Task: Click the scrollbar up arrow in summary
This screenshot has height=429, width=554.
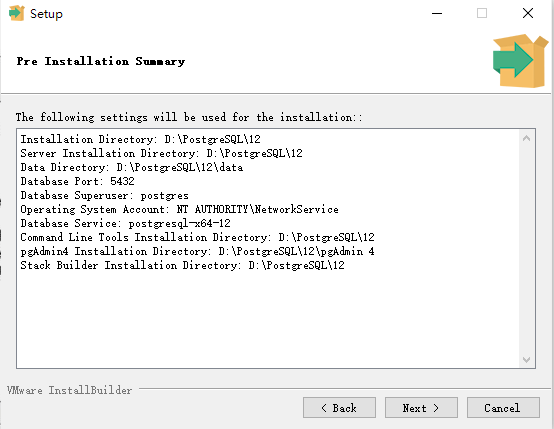Action: [526, 139]
